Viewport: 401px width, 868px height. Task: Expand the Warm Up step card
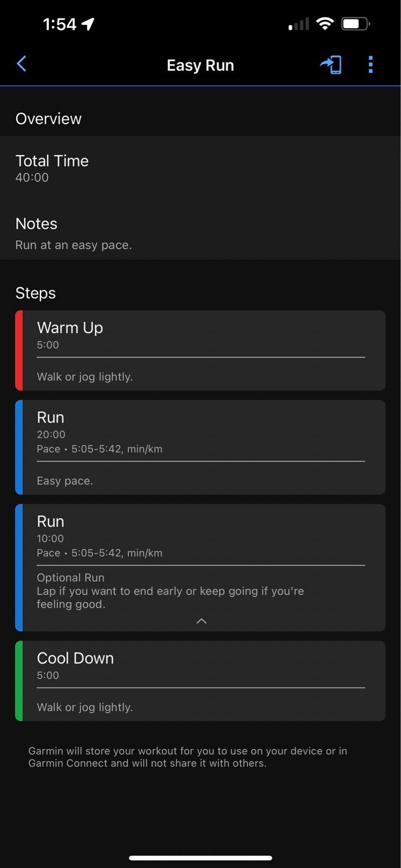tap(200, 350)
